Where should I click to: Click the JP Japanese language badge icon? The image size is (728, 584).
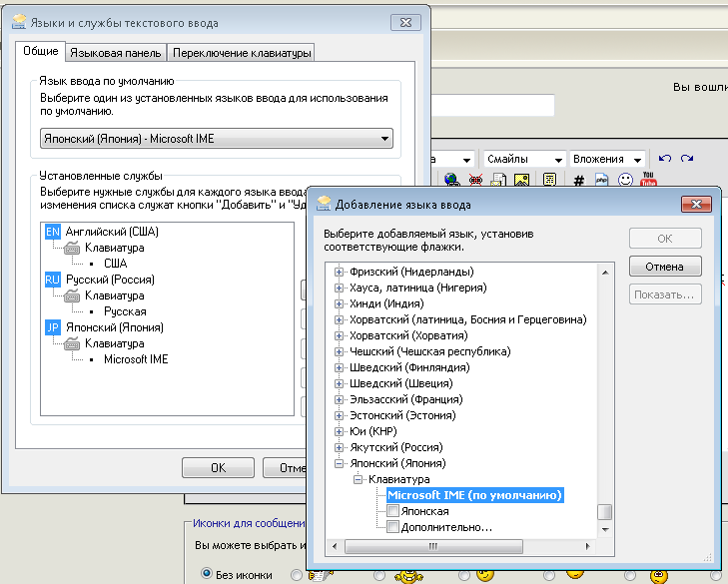tap(53, 327)
